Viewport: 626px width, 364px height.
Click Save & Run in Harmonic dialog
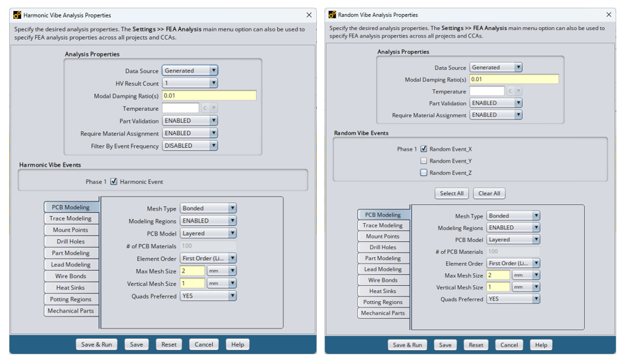coord(96,344)
